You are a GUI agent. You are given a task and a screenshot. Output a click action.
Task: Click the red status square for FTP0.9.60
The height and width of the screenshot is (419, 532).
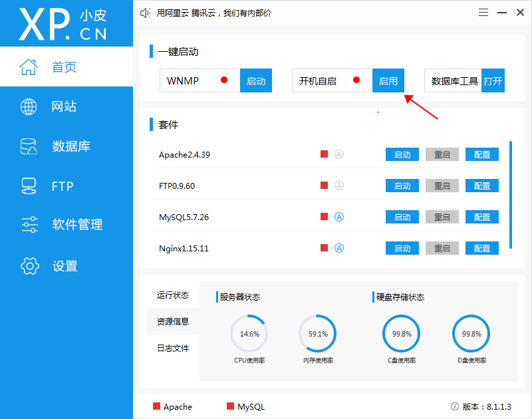324,186
